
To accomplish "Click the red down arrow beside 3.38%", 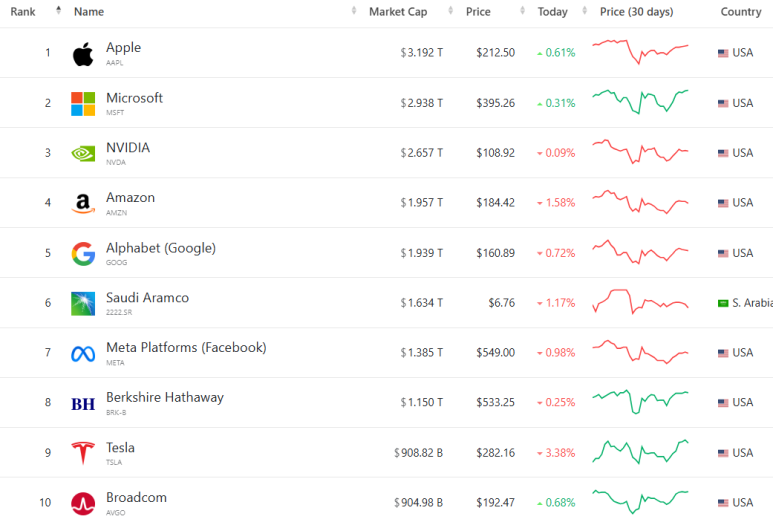I will (540, 454).
